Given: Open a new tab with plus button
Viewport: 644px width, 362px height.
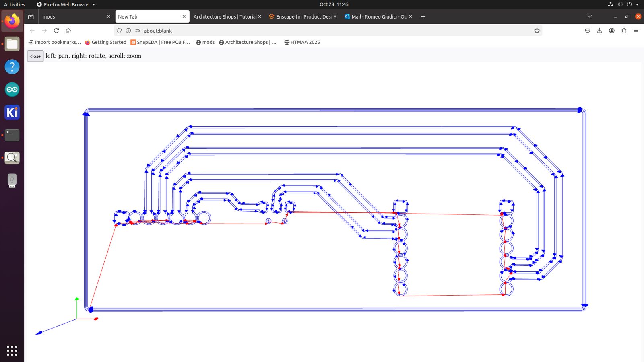Looking at the screenshot, I should point(423,16).
